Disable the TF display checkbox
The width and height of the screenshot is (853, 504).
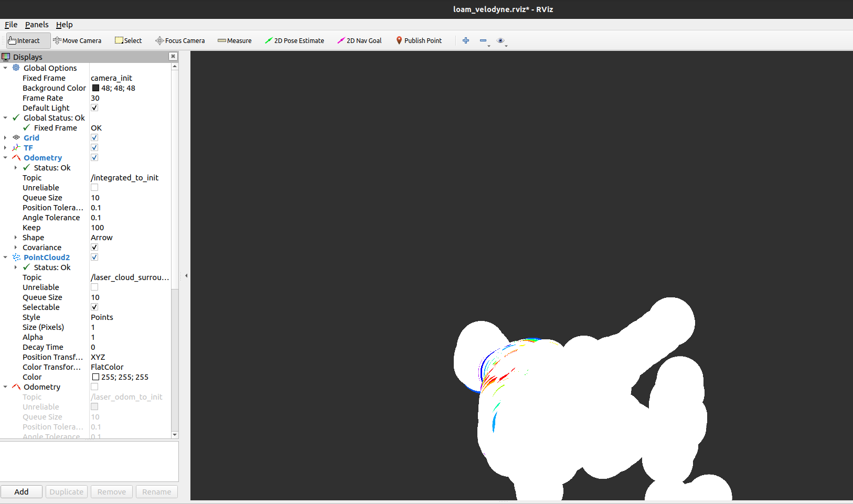coord(94,147)
